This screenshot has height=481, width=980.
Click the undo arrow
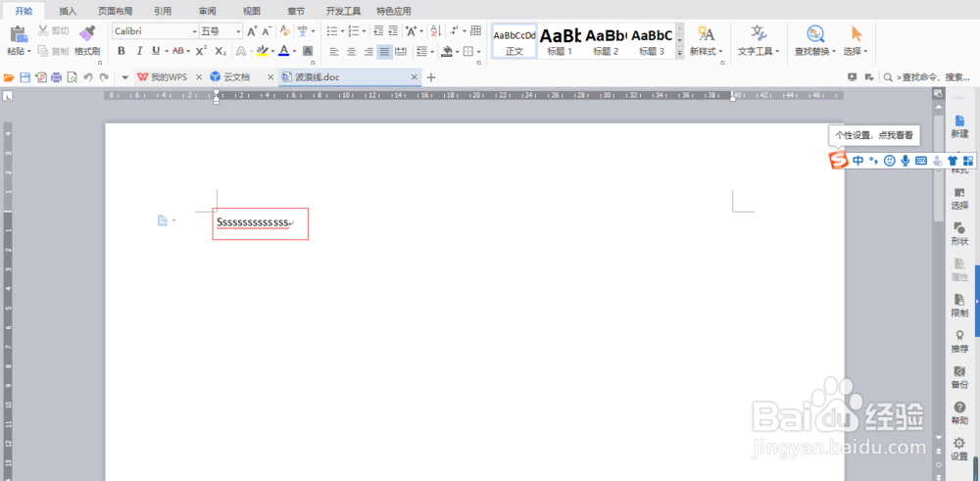[88, 77]
